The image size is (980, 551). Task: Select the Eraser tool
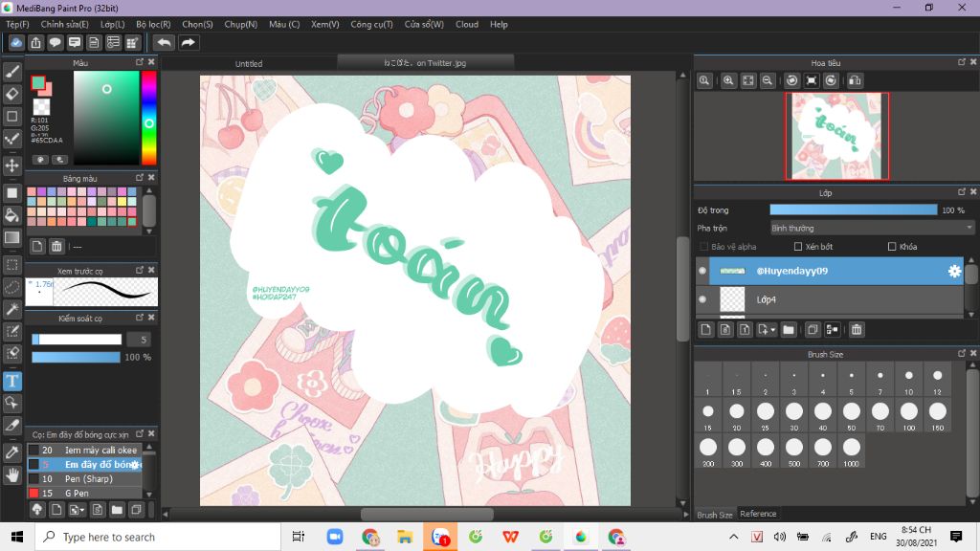tap(11, 94)
